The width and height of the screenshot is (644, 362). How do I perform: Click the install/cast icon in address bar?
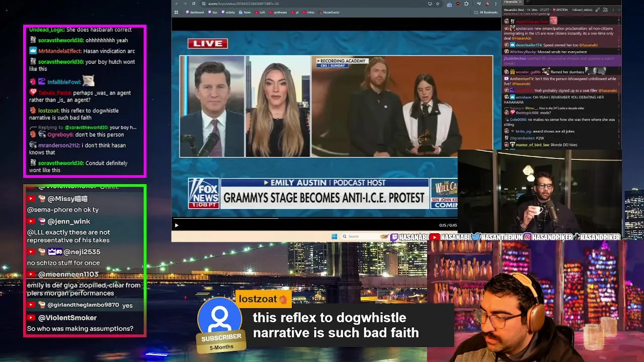(430, 4)
